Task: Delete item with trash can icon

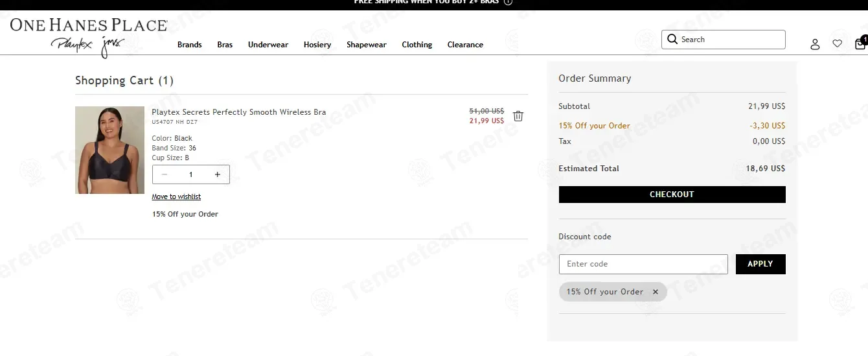Action: [x=518, y=116]
